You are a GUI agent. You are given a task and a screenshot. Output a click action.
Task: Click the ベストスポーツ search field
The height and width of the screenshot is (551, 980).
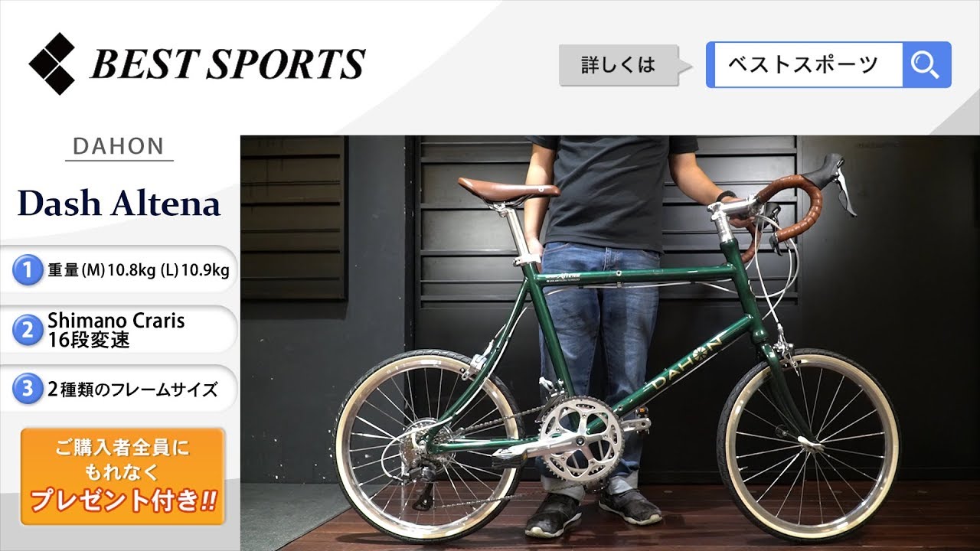pos(805,65)
